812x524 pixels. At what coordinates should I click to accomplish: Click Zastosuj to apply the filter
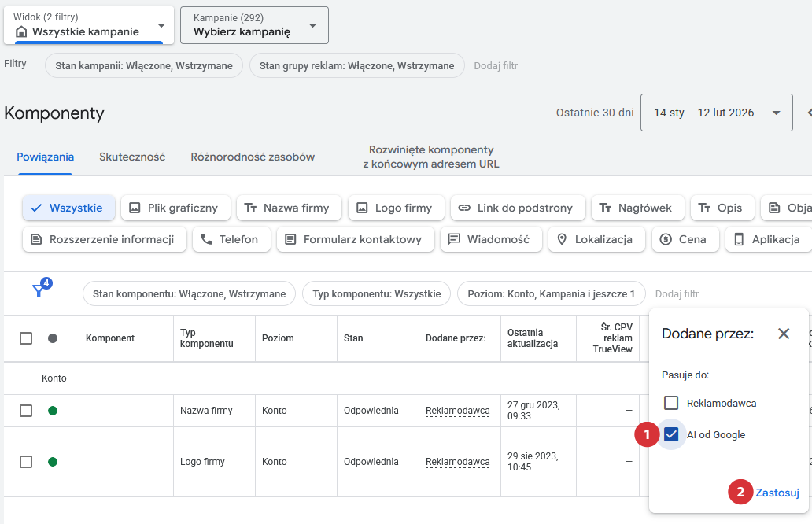(x=777, y=493)
